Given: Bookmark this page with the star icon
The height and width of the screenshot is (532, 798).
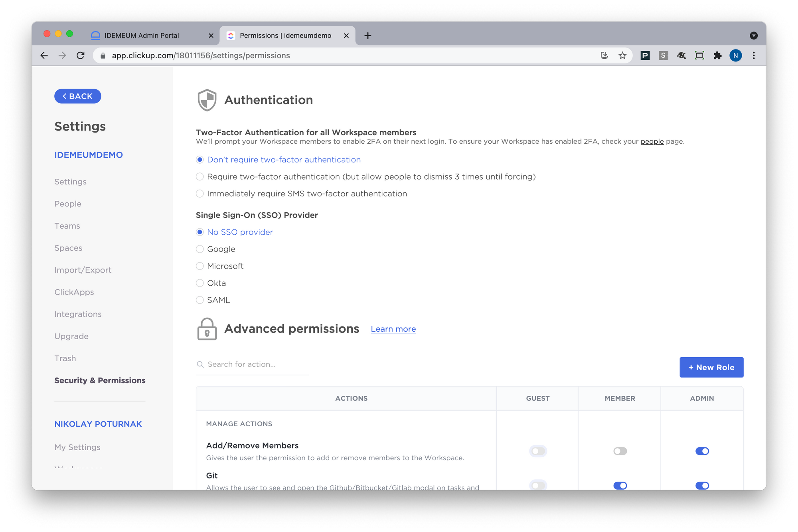Looking at the screenshot, I should pos(622,55).
